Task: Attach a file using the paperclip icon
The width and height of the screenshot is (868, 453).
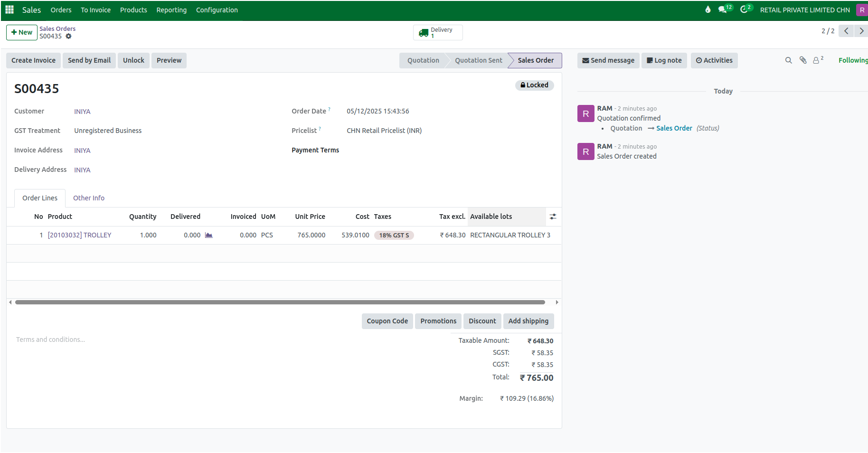Action: 802,60
